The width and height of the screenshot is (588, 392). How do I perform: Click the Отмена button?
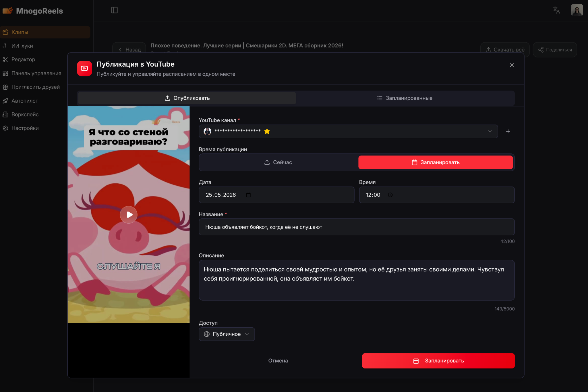pyautogui.click(x=278, y=361)
